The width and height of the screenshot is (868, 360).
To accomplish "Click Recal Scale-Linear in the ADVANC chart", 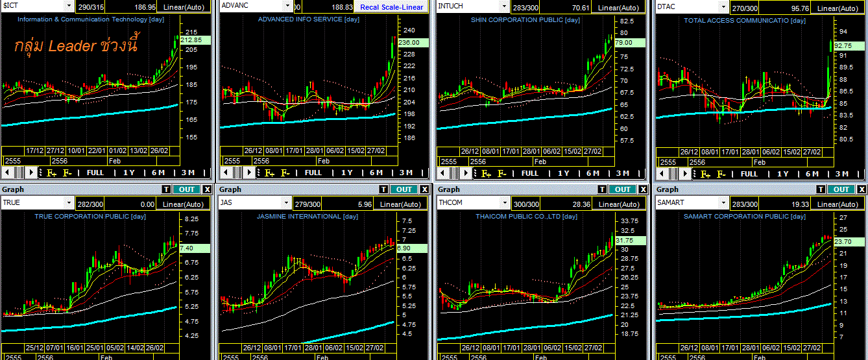I will 391,7.
